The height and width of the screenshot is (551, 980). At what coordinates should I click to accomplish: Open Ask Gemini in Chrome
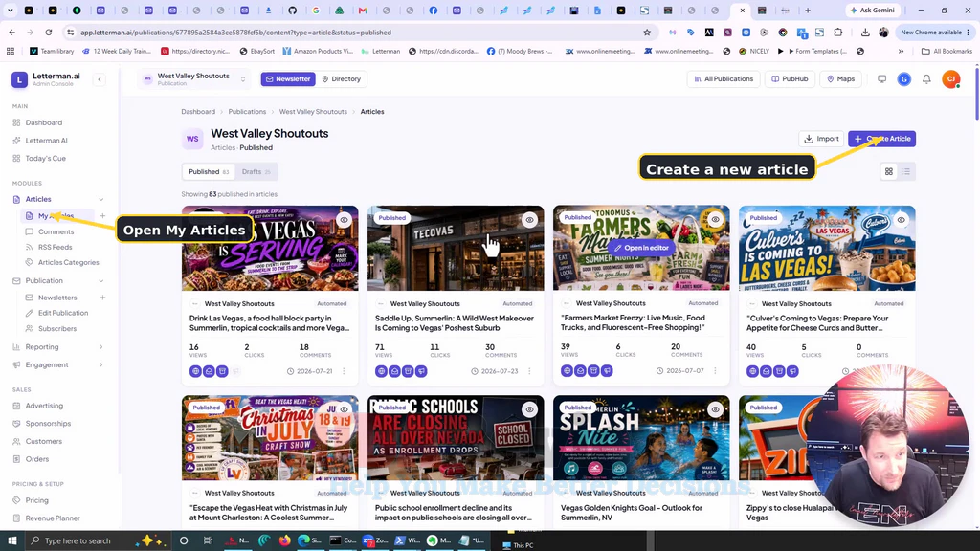point(873,10)
